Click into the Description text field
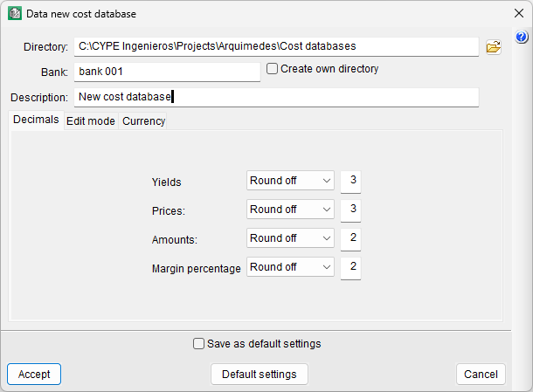Viewport: 533px width, 392px height. point(276,97)
